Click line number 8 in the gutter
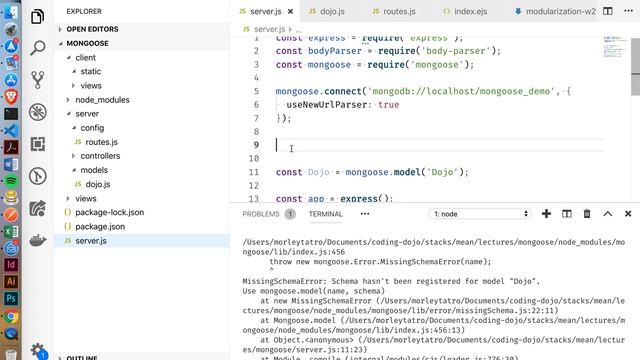 [x=256, y=131]
